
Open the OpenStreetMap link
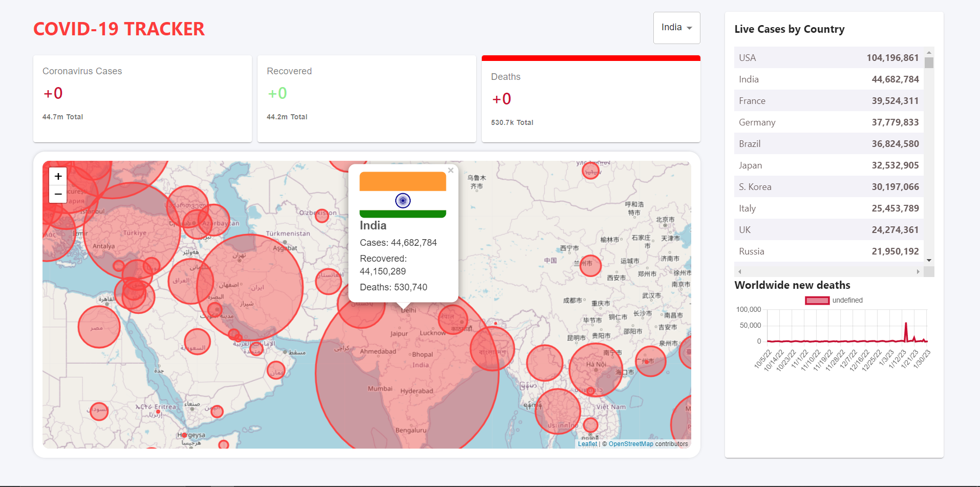631,444
